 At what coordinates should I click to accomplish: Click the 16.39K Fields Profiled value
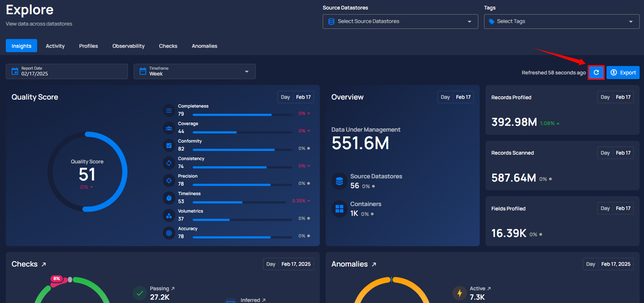509,233
